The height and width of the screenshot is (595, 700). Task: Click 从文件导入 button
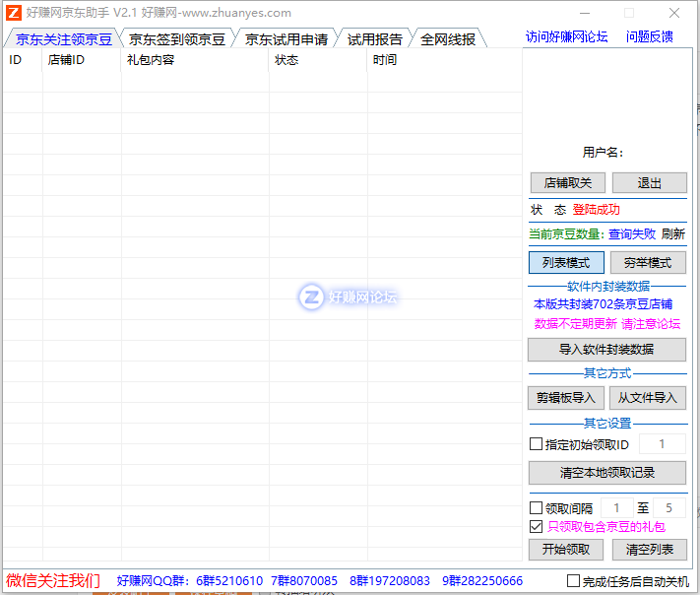pos(648,398)
